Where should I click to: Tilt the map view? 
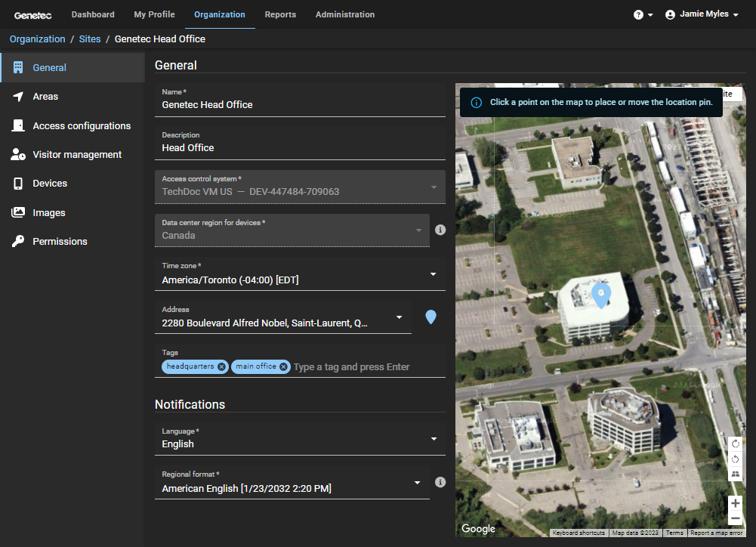click(x=736, y=474)
